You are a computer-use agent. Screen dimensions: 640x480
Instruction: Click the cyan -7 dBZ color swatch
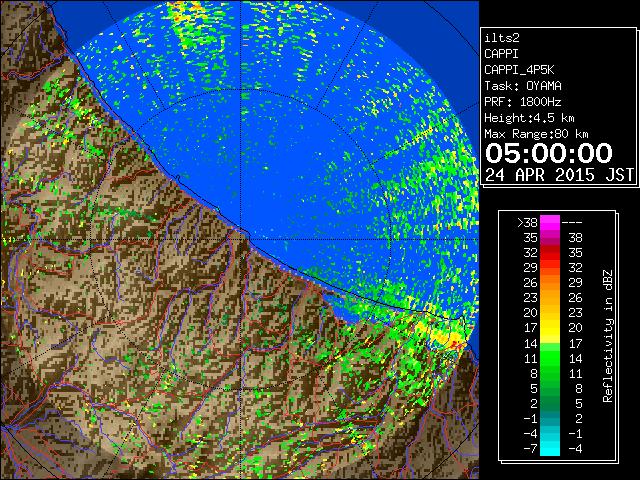550,448
